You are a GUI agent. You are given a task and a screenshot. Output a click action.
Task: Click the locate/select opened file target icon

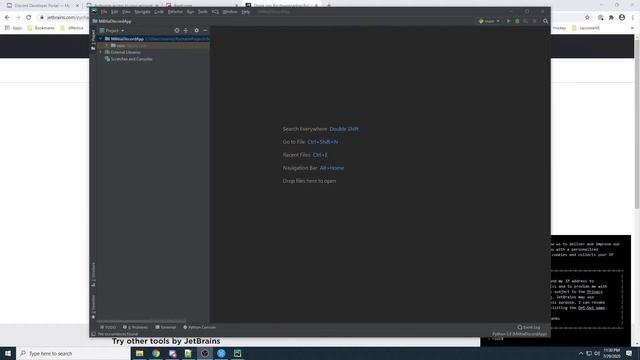pos(177,30)
